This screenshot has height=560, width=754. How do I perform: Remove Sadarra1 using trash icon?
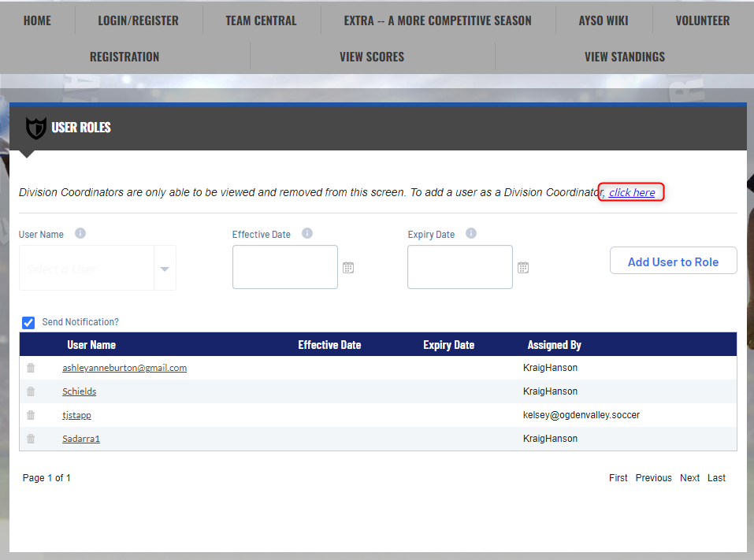pos(31,439)
